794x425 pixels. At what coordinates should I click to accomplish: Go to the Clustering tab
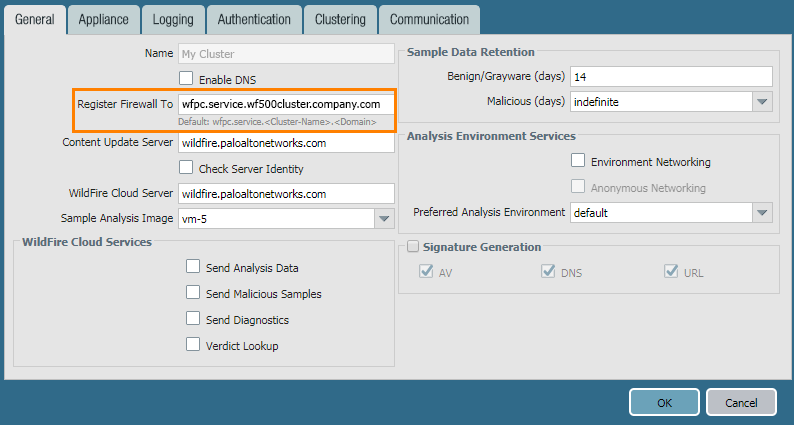click(x=340, y=19)
